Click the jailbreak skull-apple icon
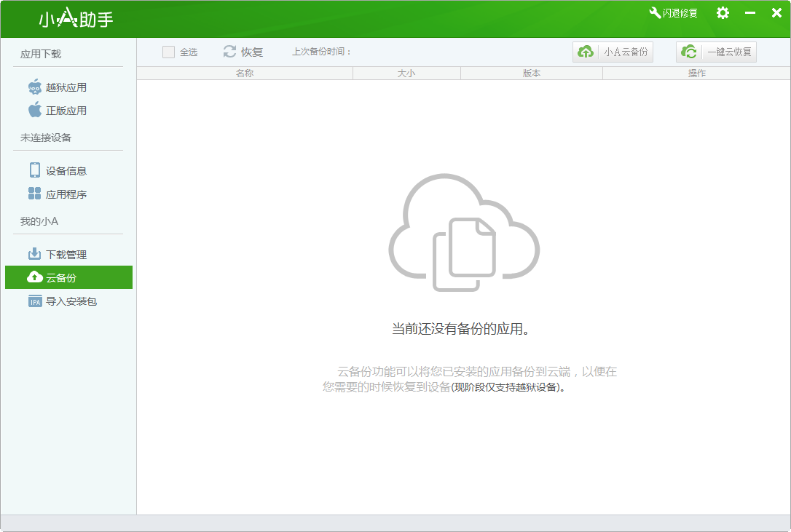 coord(35,87)
